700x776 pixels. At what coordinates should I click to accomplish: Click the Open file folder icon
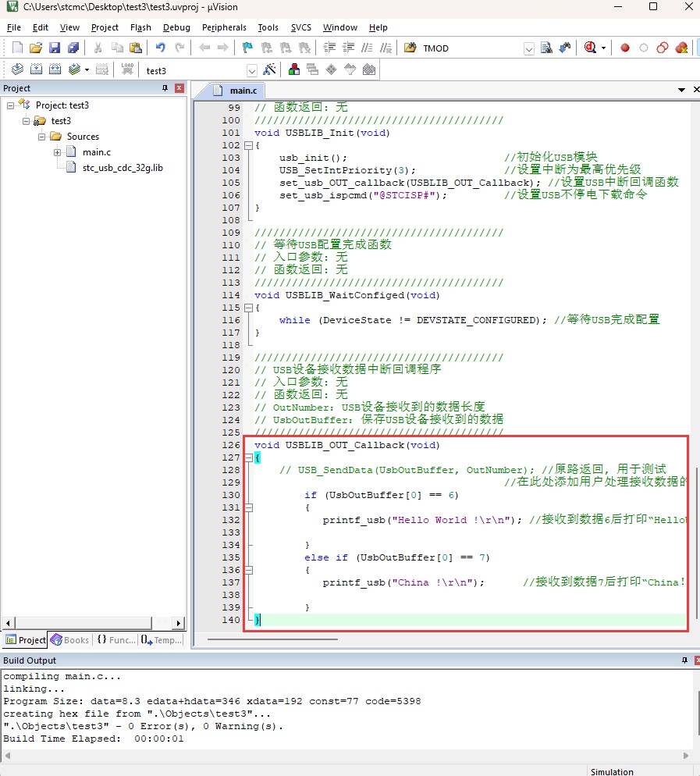coord(36,48)
